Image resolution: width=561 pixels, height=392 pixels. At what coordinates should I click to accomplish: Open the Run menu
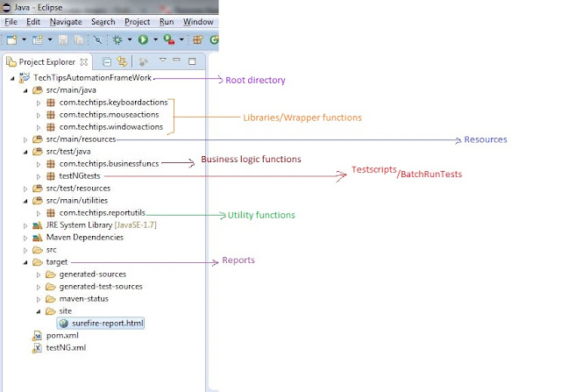tap(167, 22)
